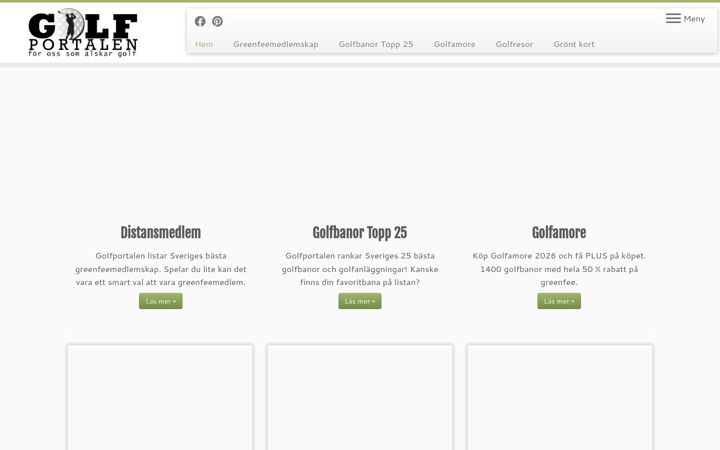Click the tagline 'för oss som älskar golf'
This screenshot has width=720, height=450.
(82, 54)
